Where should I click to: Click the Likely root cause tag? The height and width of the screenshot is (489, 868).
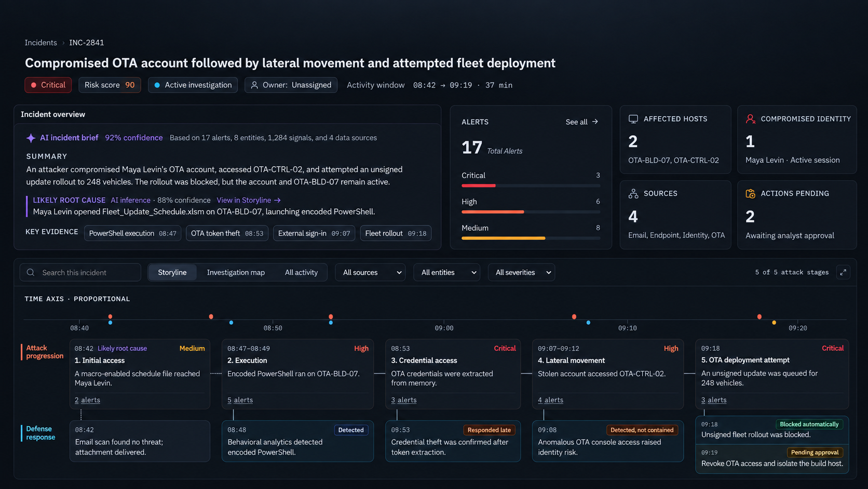point(122,349)
